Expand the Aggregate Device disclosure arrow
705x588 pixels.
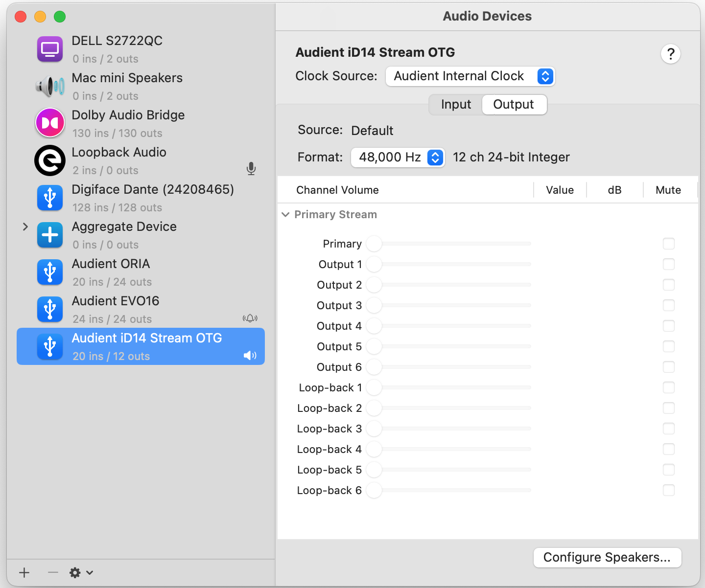point(25,227)
